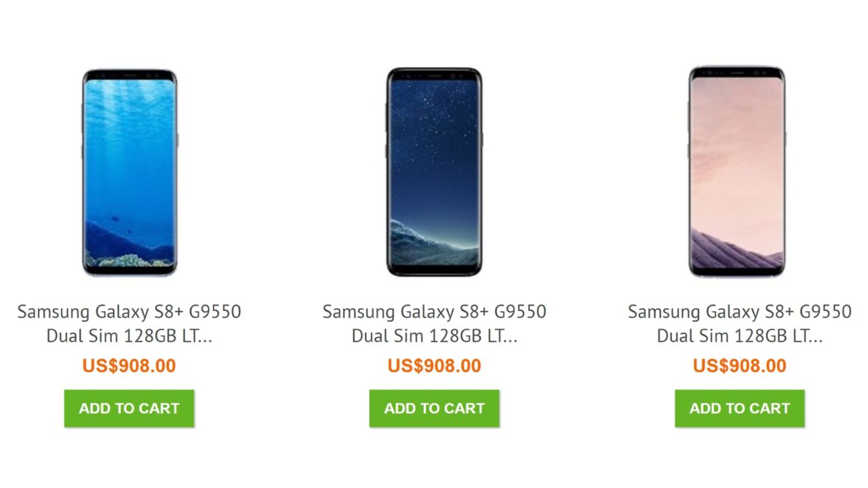Click ADD TO CART under the black Galaxy S8+
The height and width of the screenshot is (488, 868).
click(x=434, y=408)
